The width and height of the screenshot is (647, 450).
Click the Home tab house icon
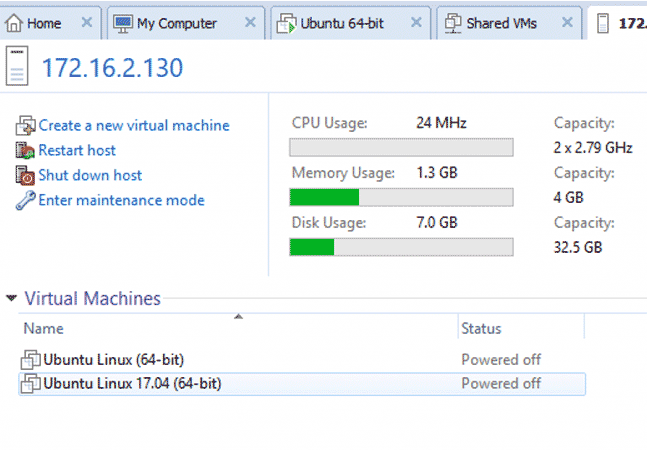tap(15, 23)
